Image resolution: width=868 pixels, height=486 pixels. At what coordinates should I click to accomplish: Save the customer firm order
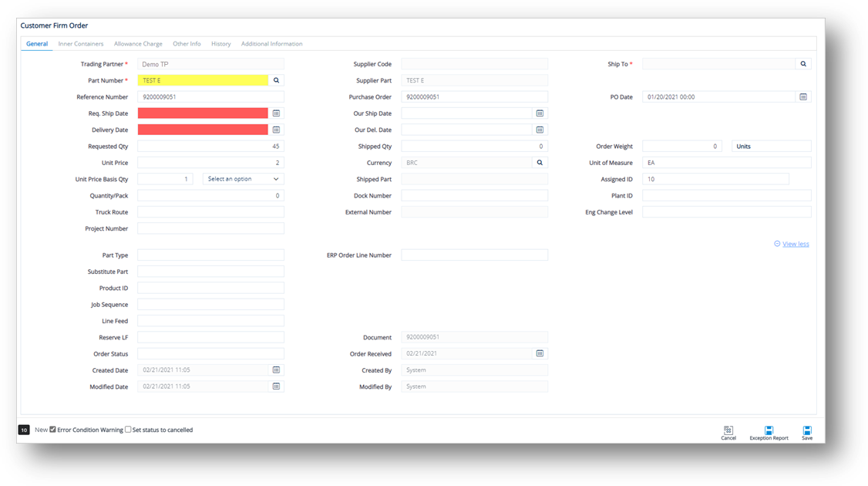[807, 433]
